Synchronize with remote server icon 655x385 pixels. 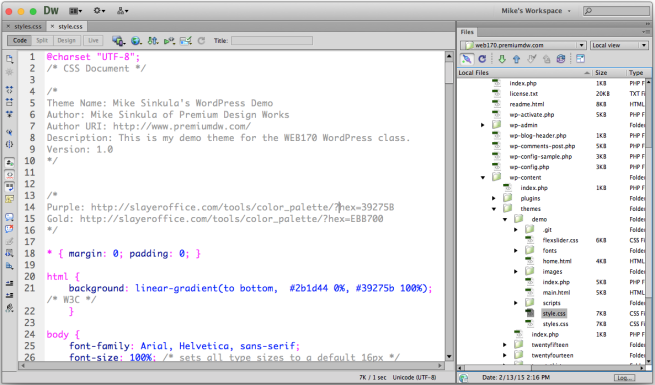click(x=561, y=59)
